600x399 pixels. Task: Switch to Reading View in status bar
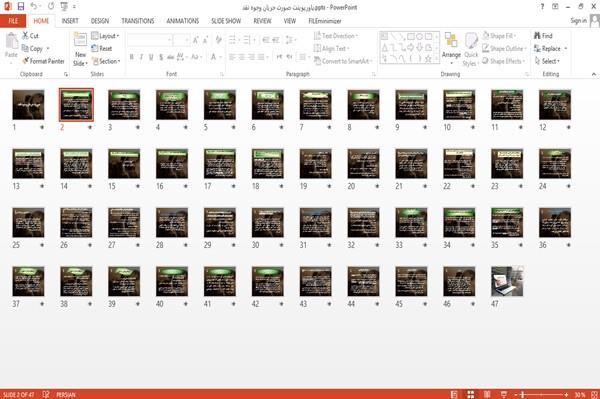tap(487, 394)
